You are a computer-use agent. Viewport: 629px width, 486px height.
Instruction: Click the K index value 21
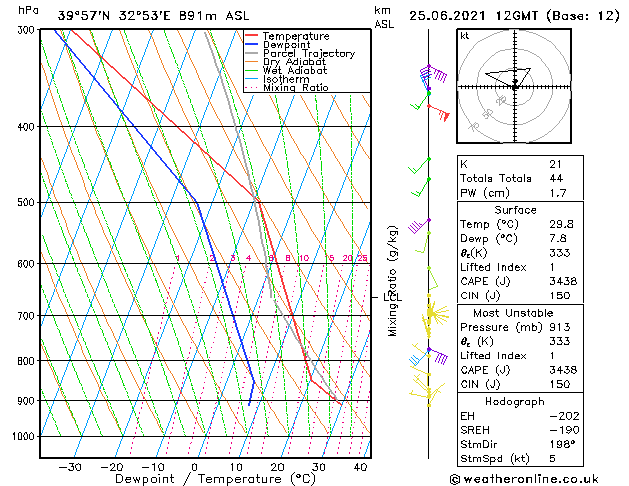(x=556, y=164)
